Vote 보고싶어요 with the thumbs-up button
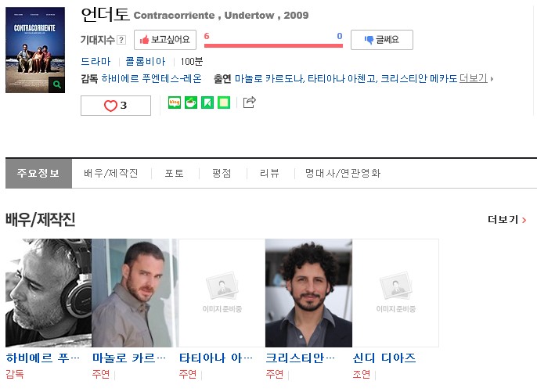537x392 pixels. pyautogui.click(x=165, y=40)
